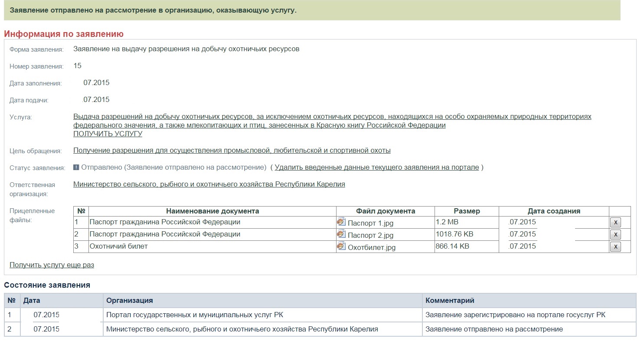Follow the Получение разрешения для осуществления охоты link
Screen dimensions: 644x348
pos(232,151)
